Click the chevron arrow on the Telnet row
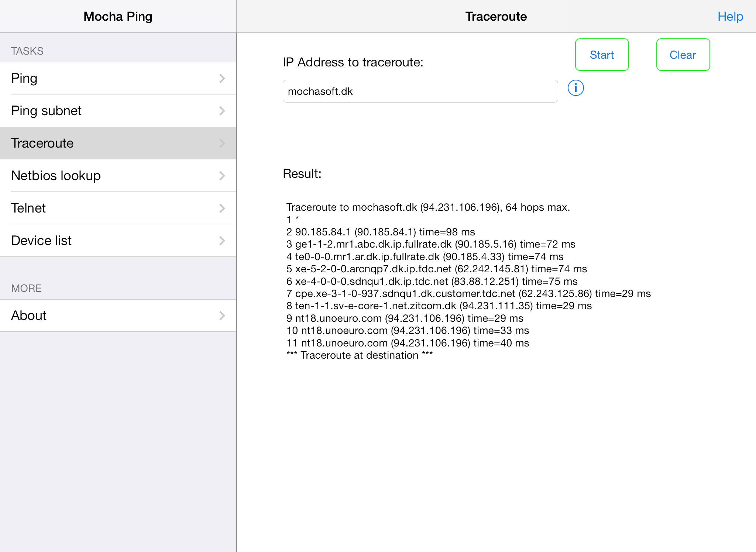The height and width of the screenshot is (552, 756). [222, 208]
